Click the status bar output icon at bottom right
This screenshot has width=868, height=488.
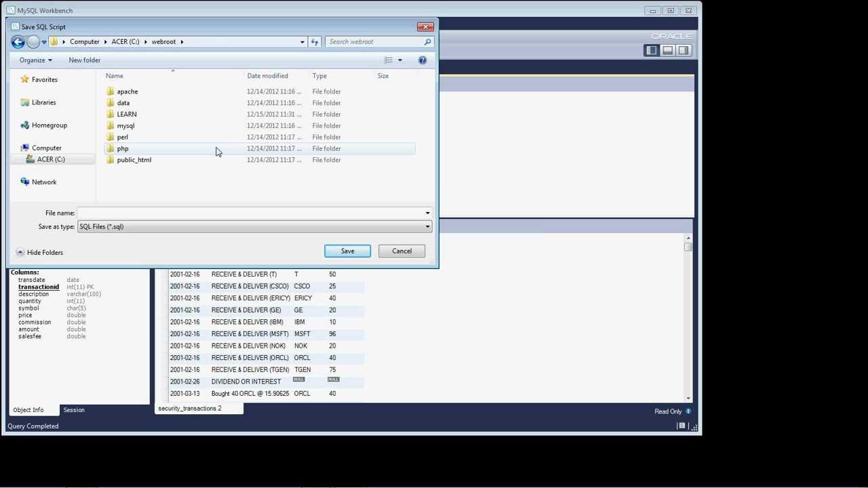click(682, 426)
